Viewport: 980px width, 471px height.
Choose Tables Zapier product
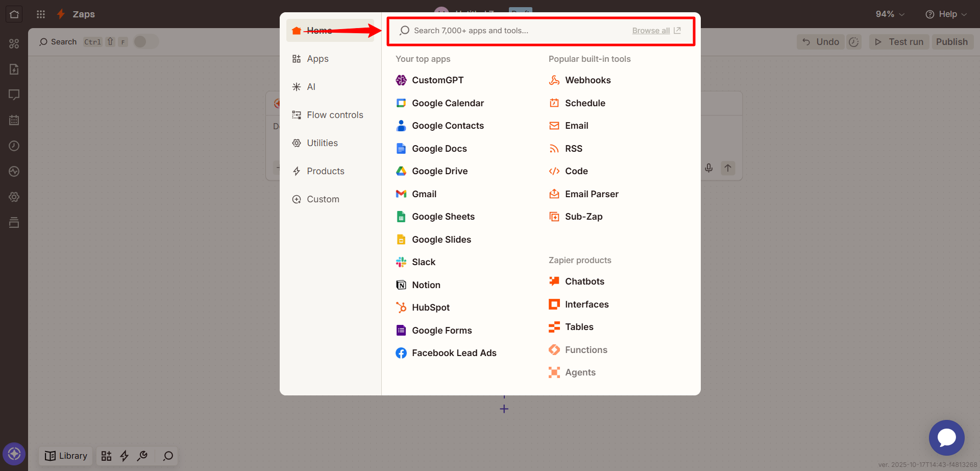coord(571,327)
